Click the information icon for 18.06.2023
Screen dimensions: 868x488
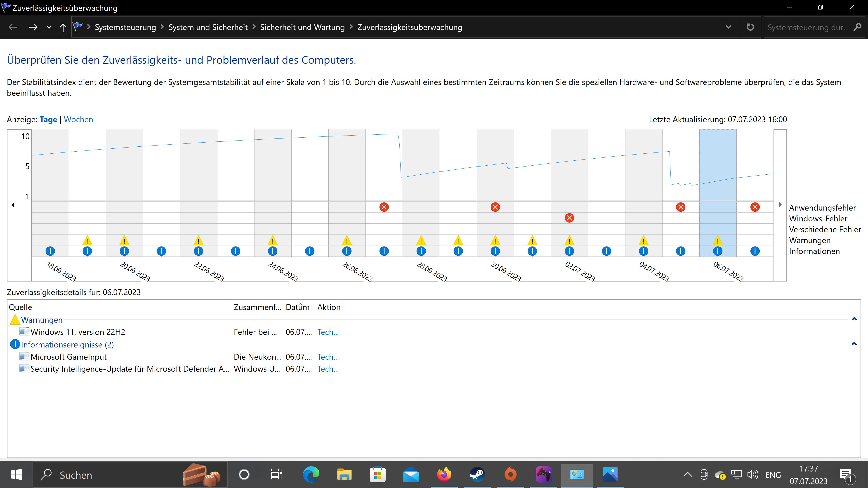point(50,251)
